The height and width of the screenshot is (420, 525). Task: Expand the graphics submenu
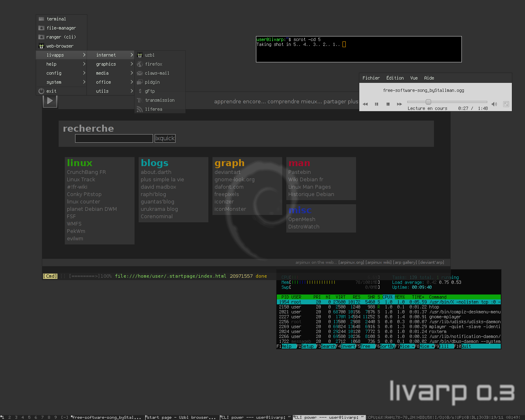[x=111, y=64]
